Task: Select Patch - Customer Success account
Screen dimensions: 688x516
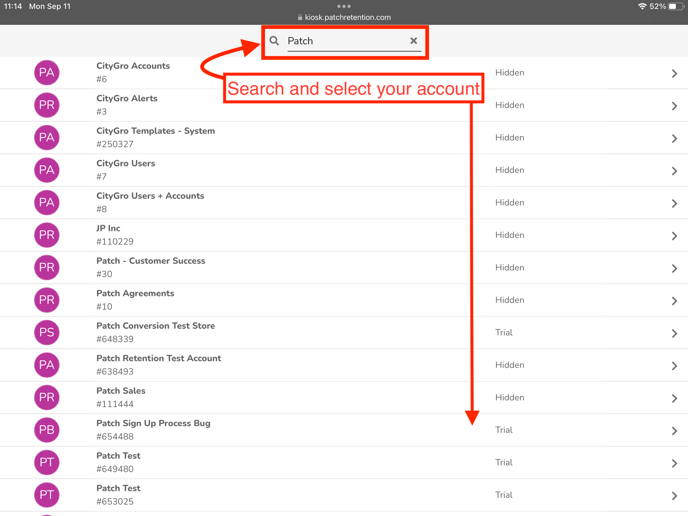Action: point(150,261)
